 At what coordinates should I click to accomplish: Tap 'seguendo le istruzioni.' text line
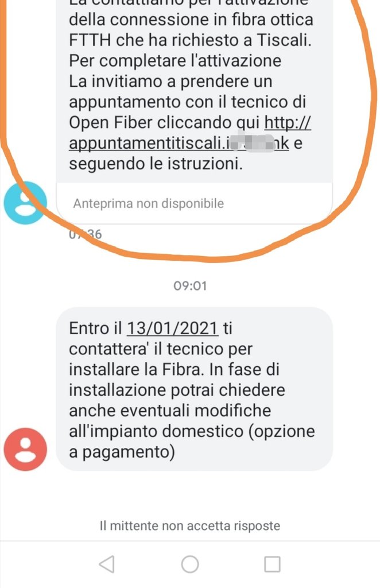click(156, 164)
